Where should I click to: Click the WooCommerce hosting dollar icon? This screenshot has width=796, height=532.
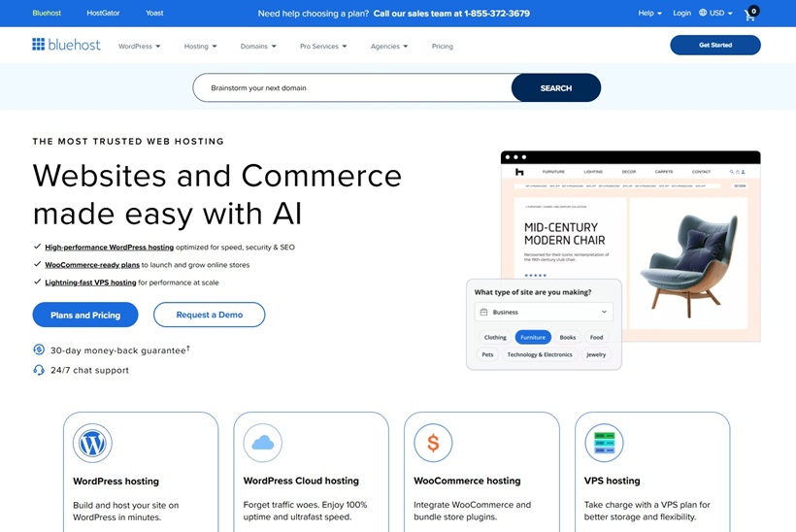click(x=433, y=443)
